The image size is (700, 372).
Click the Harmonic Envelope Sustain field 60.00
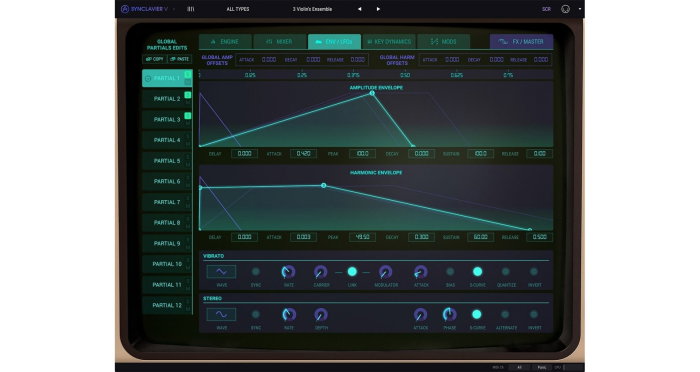point(480,237)
